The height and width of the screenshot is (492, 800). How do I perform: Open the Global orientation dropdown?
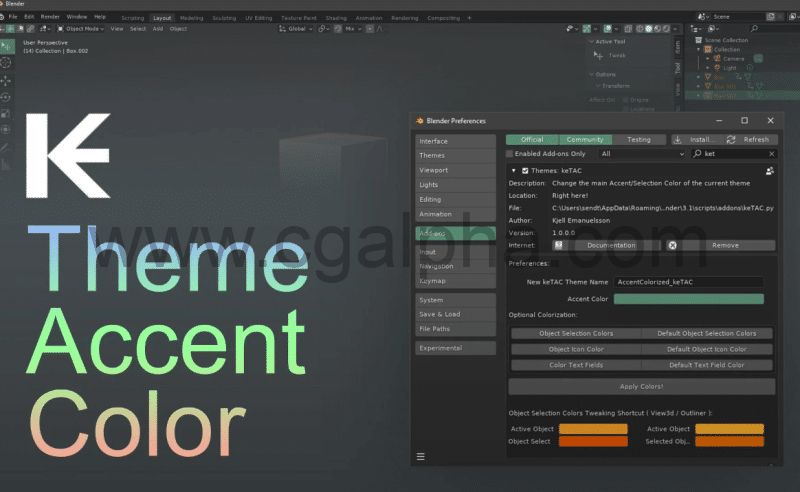pyautogui.click(x=295, y=29)
